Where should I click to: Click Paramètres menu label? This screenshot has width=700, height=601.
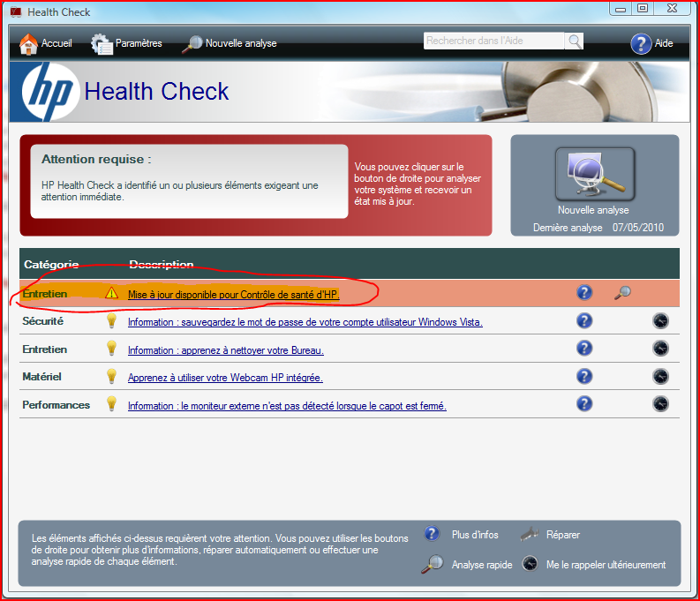(x=139, y=43)
